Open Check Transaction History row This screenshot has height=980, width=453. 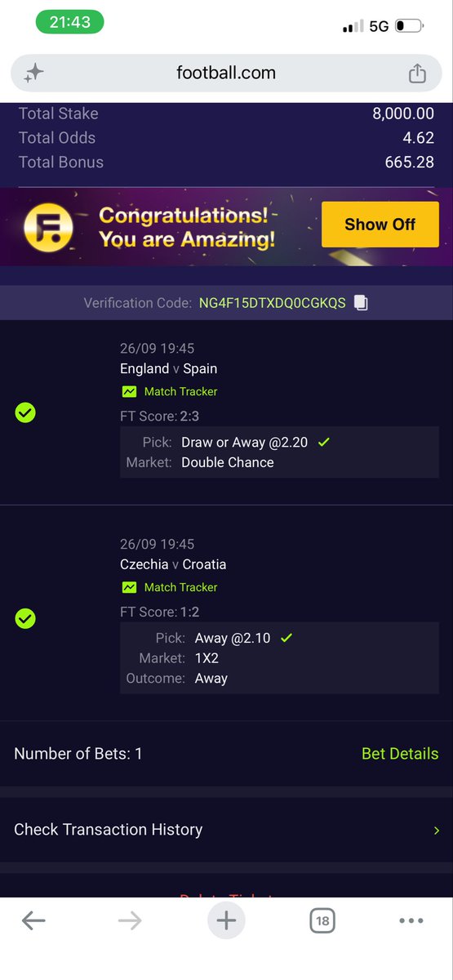coord(226,830)
